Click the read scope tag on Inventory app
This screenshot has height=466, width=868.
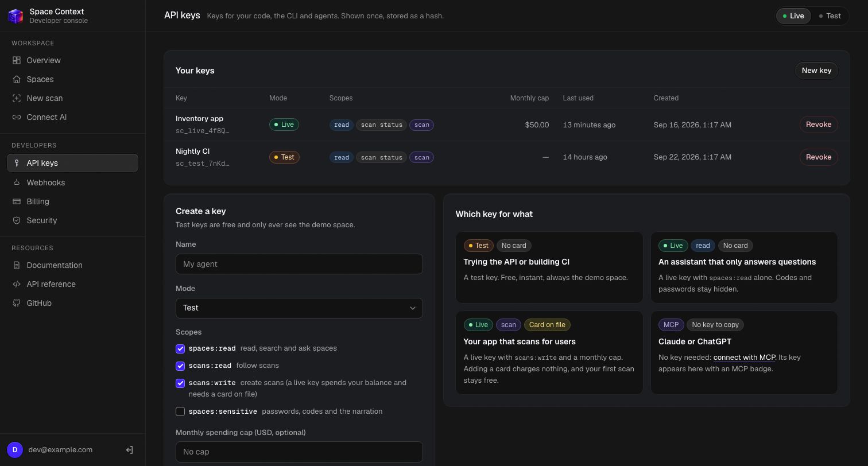pyautogui.click(x=342, y=125)
